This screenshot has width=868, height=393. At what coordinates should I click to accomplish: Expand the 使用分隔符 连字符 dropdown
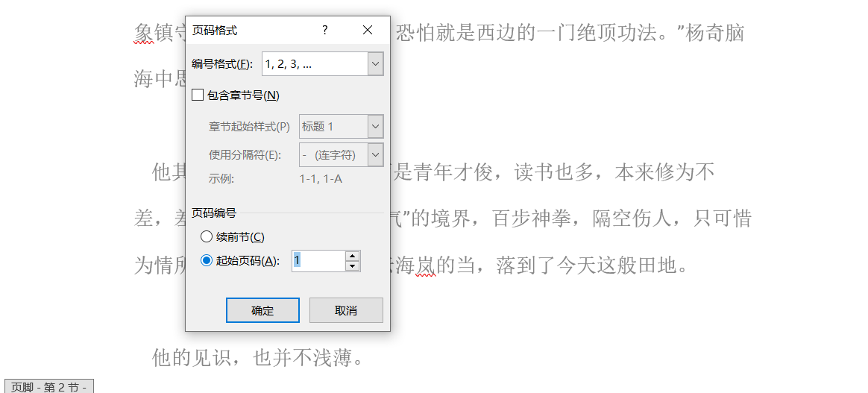point(375,155)
